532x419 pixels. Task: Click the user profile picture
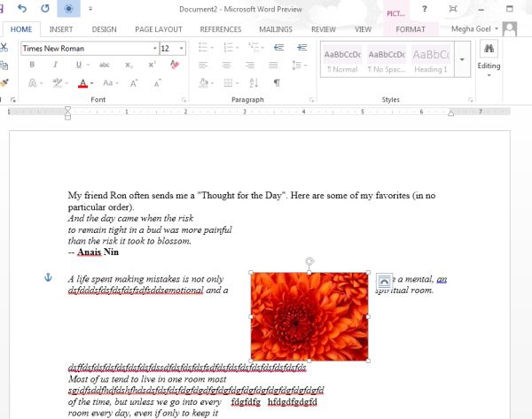click(510, 29)
